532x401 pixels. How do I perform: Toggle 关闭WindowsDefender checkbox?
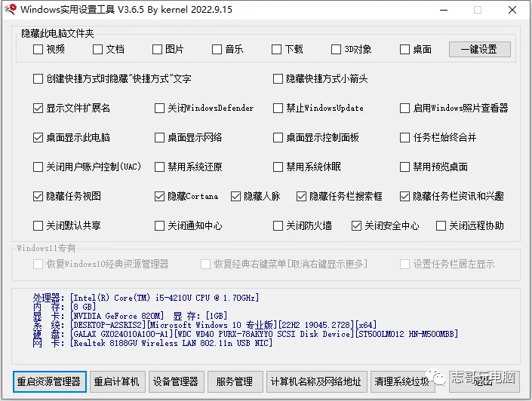point(159,108)
